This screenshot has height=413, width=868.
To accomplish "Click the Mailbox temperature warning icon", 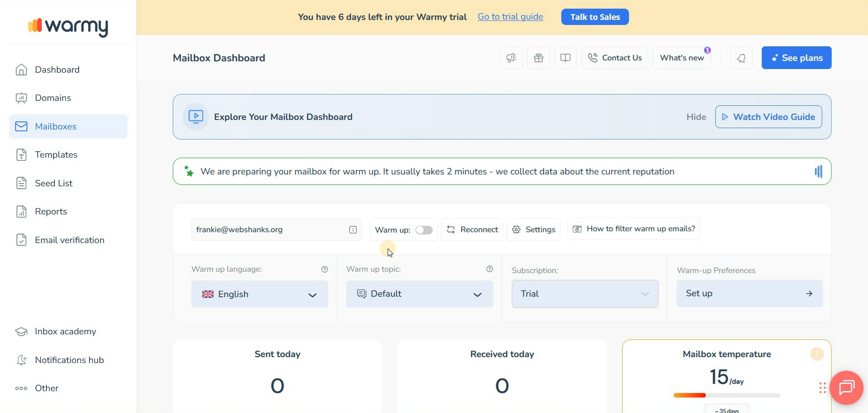I will pyautogui.click(x=817, y=354).
